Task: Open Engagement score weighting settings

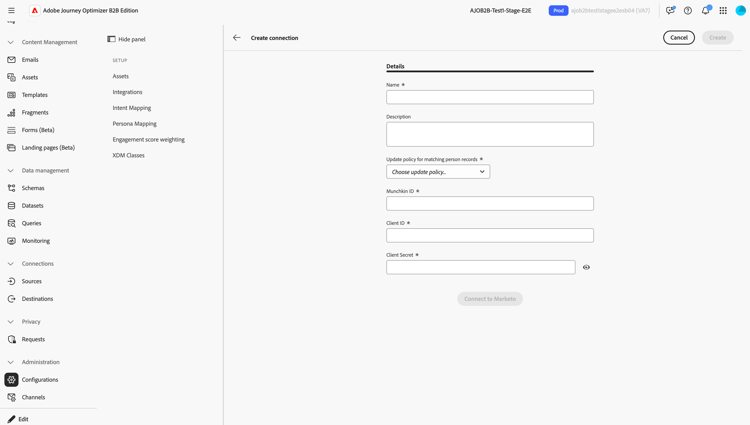Action: (x=148, y=140)
